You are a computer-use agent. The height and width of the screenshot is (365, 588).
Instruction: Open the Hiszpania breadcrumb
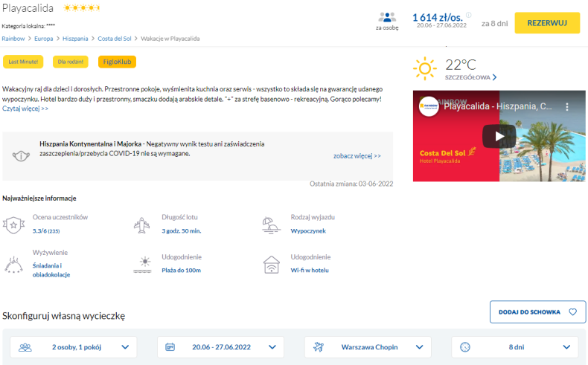[75, 39]
